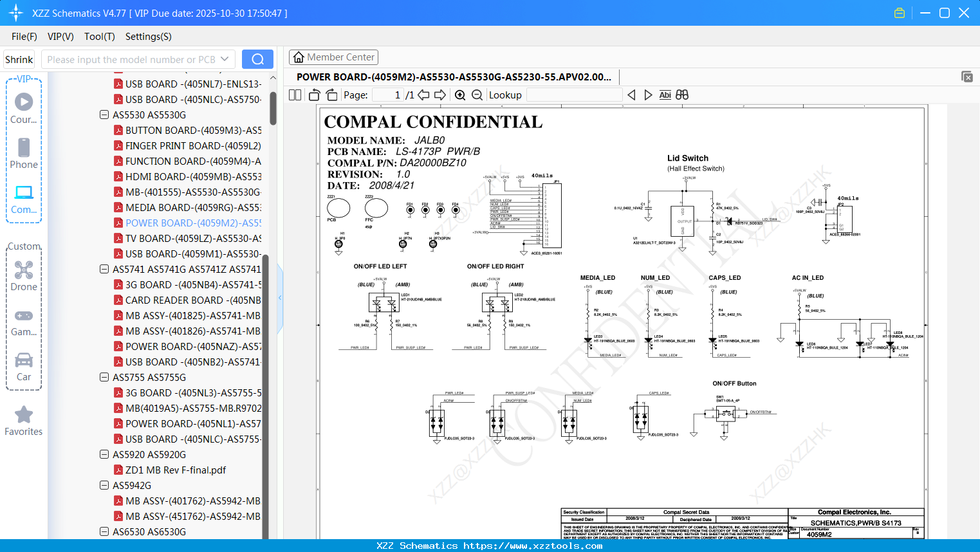Collapse the AS5530 AS5530G folder
The width and height of the screenshot is (980, 552).
(x=104, y=115)
